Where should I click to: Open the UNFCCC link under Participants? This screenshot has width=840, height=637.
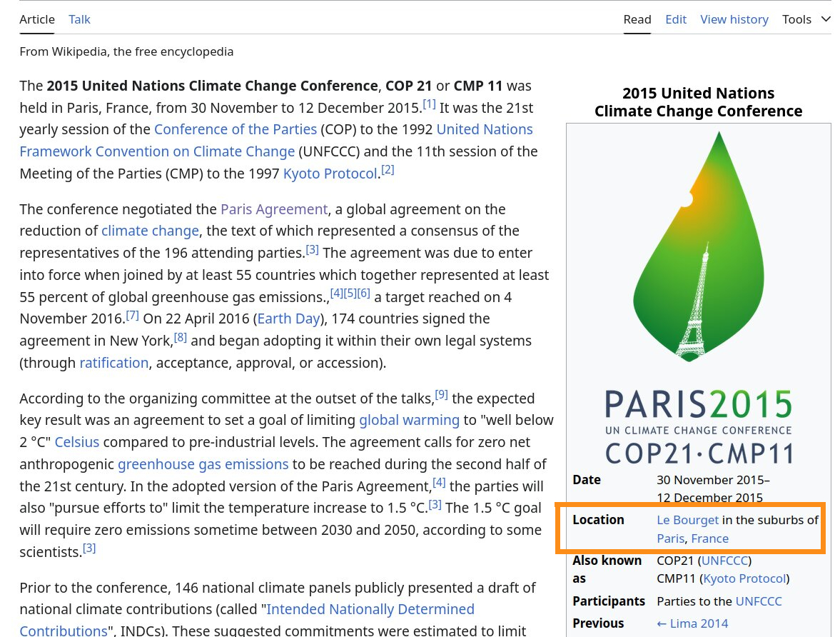[x=759, y=601]
